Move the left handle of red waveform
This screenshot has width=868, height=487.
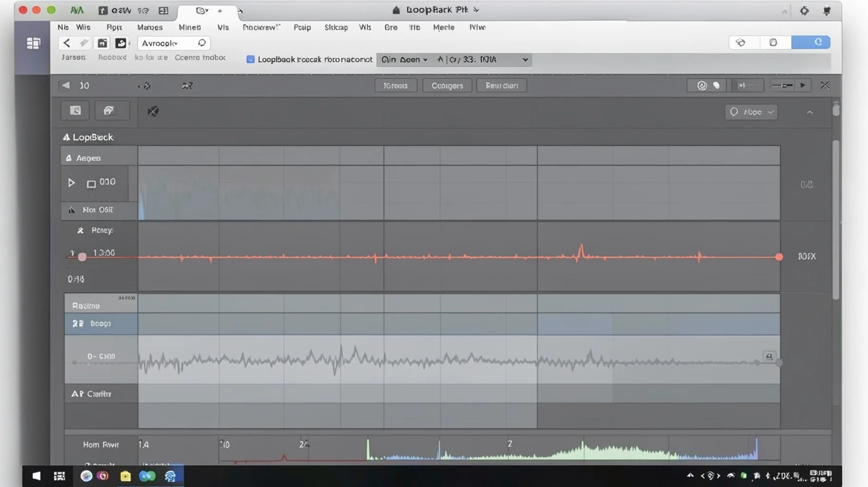click(82, 257)
